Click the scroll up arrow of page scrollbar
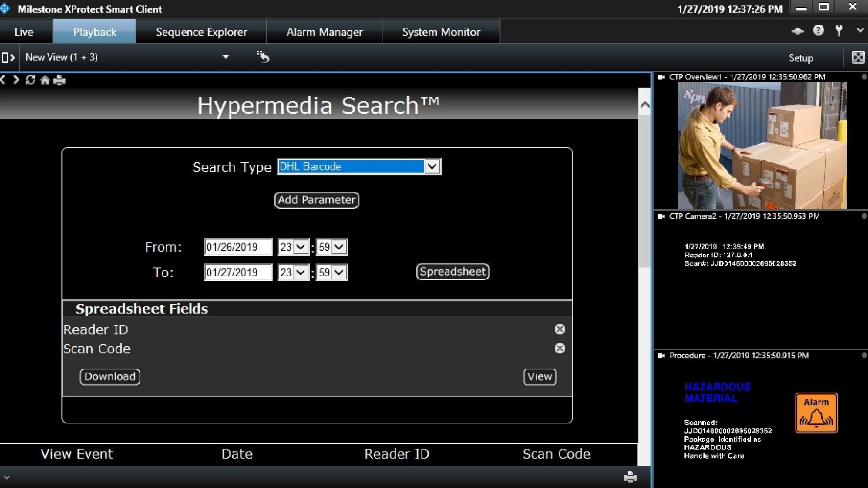Screen dimensions: 868x488 (645, 105)
